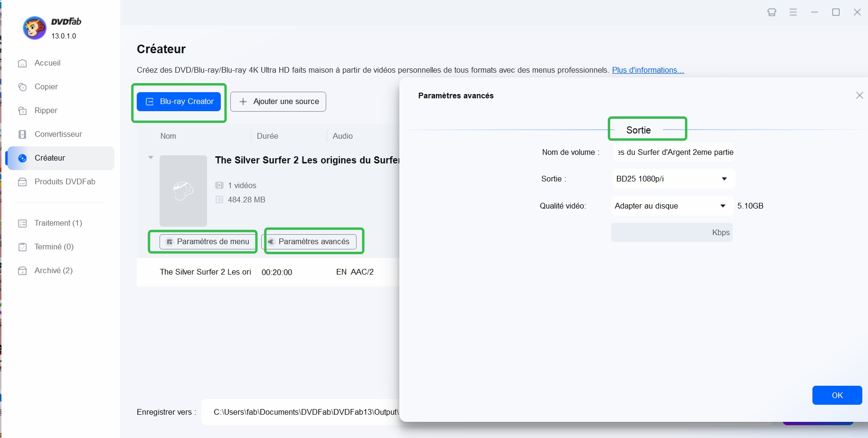Click the Sortie section heading
This screenshot has height=438, width=868.
pos(639,130)
